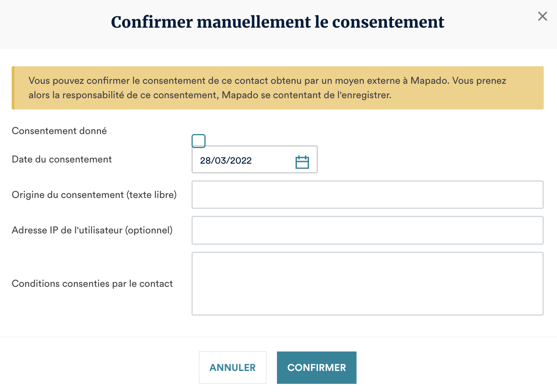
Task: Click the '(texte libre)' hint text
Action: coord(151,195)
